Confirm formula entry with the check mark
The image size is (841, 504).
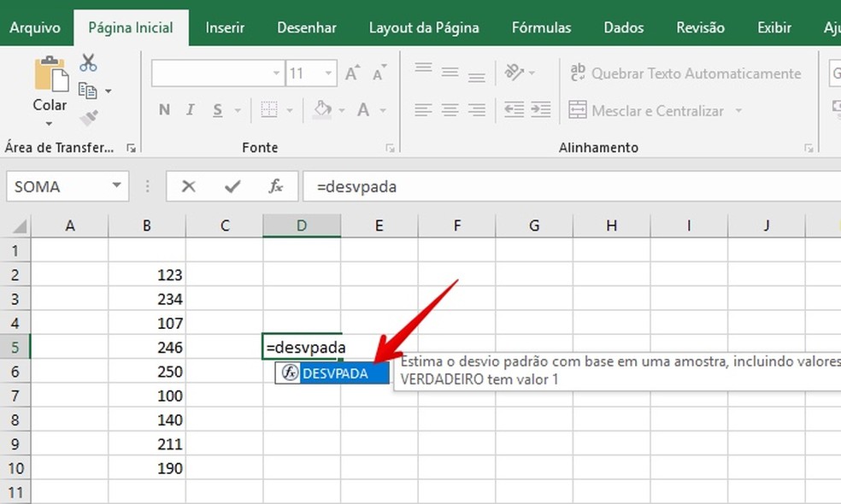[x=232, y=185]
